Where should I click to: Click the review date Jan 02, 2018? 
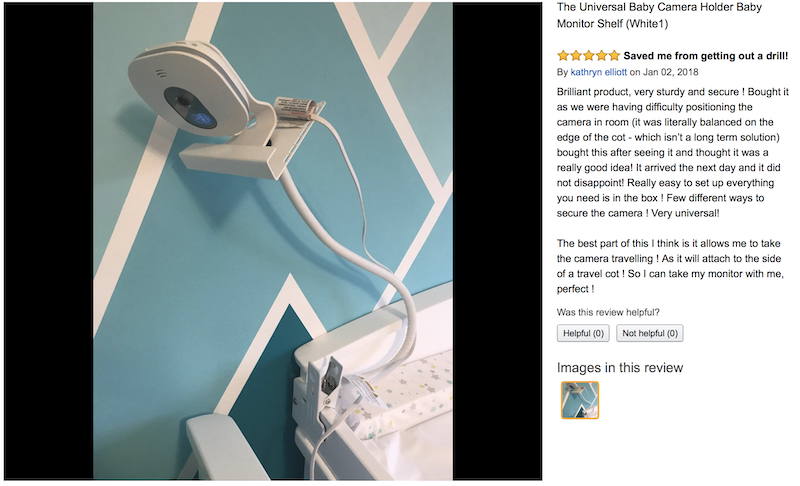(x=670, y=72)
